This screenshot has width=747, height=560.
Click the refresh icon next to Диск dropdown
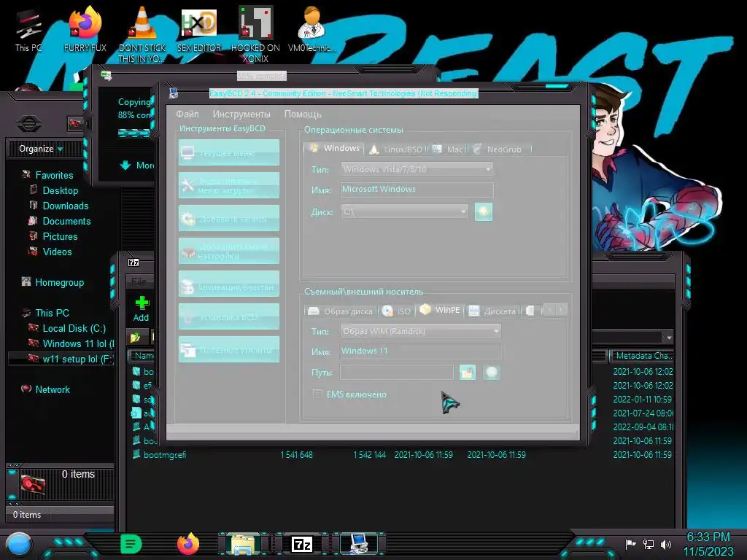pyautogui.click(x=483, y=211)
